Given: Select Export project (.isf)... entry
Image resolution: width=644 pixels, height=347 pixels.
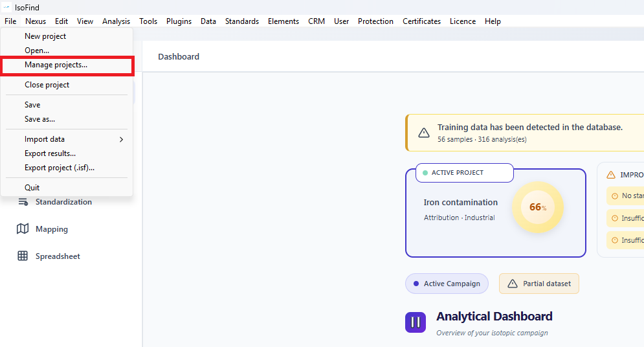Looking at the screenshot, I should click(x=67, y=168).
